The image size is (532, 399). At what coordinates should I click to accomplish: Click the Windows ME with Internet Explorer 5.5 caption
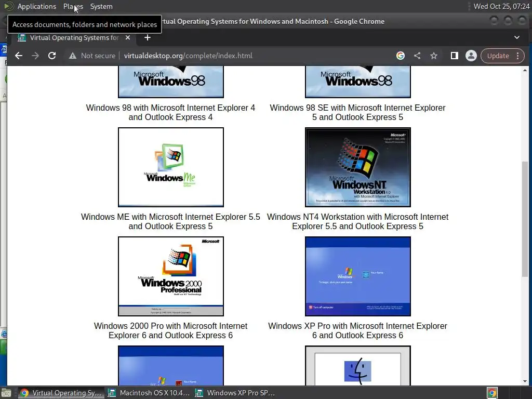170,221
